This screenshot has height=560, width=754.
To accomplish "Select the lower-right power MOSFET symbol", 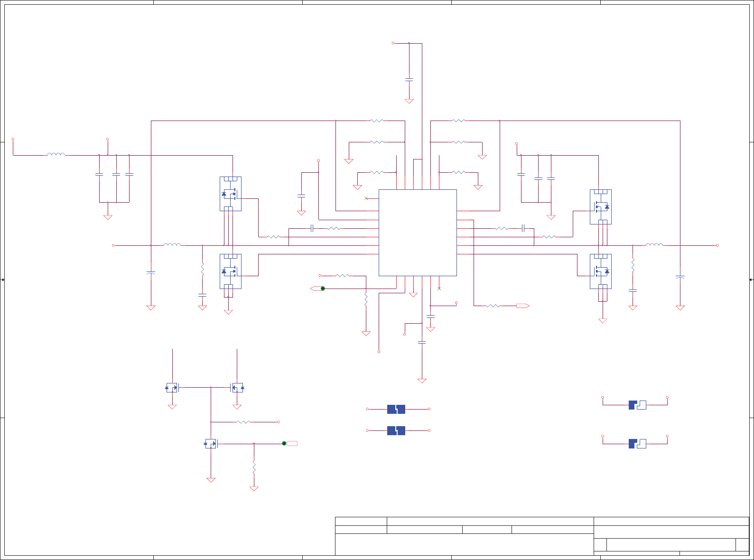I will [x=601, y=271].
